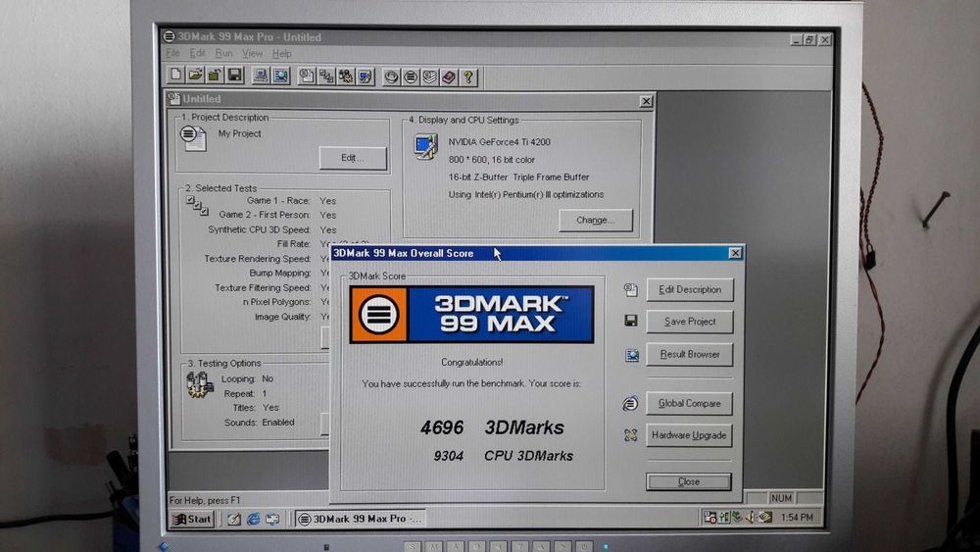Viewport: 980px width, 552px height.
Task: Click the Hardware Upgrade button
Action: (689, 435)
